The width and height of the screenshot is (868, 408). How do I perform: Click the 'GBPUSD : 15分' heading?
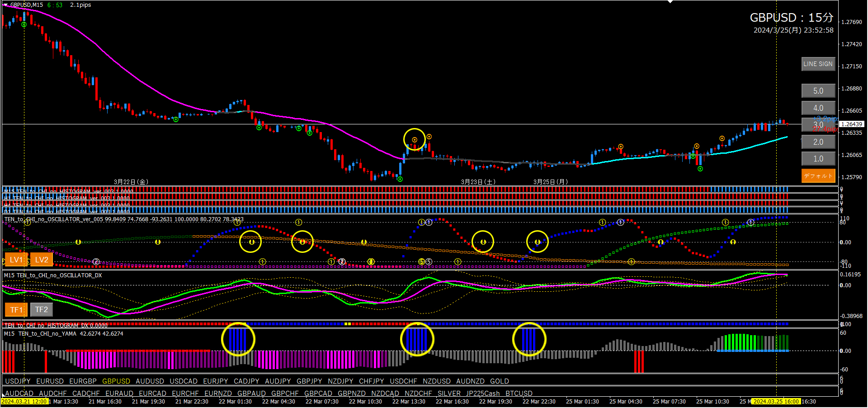(x=792, y=18)
